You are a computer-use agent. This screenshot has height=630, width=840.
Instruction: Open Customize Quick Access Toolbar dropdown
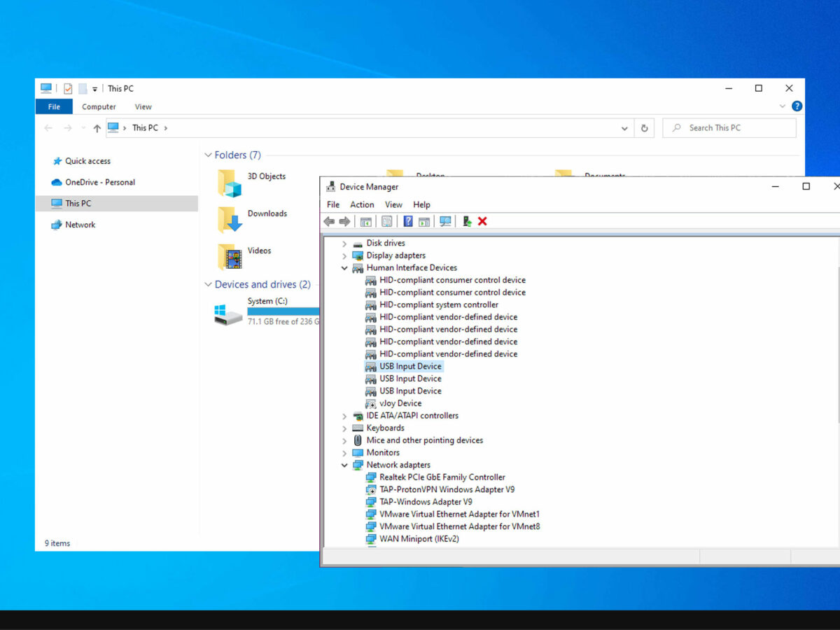(94, 89)
